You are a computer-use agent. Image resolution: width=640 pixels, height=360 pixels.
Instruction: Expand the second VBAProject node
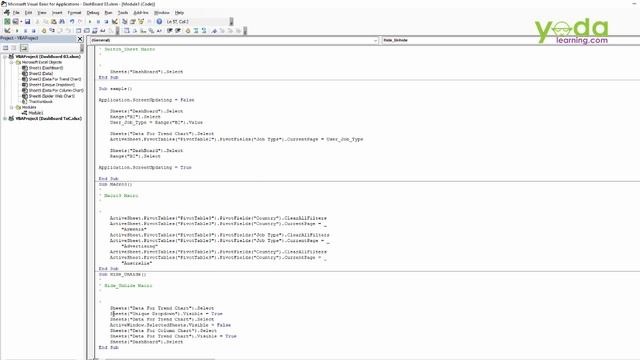(x=4, y=118)
